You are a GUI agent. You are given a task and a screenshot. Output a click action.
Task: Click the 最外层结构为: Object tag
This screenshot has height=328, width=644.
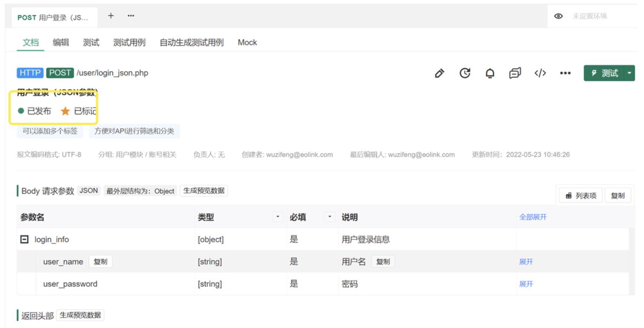pos(140,191)
